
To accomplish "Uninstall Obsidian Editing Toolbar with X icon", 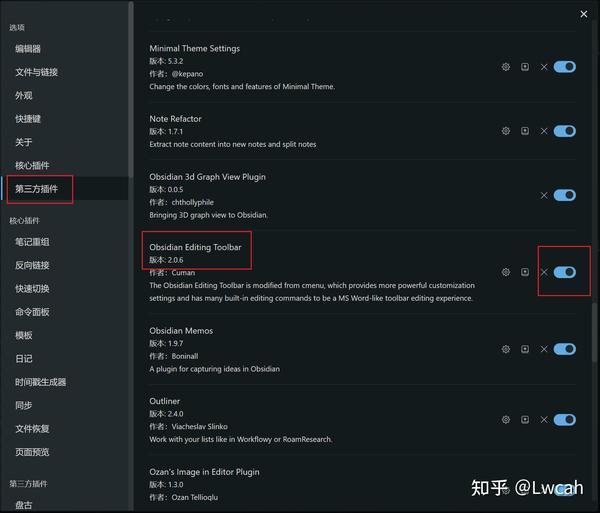I will click(x=544, y=272).
